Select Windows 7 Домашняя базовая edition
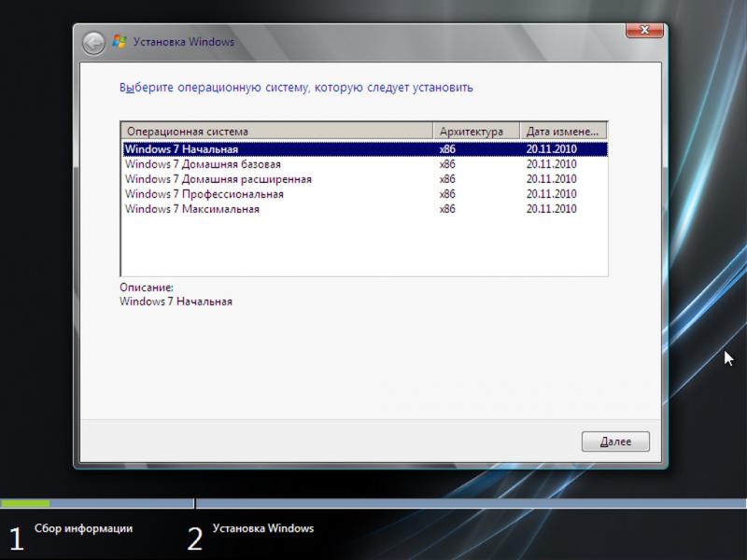The height and width of the screenshot is (560, 747). pos(202,164)
